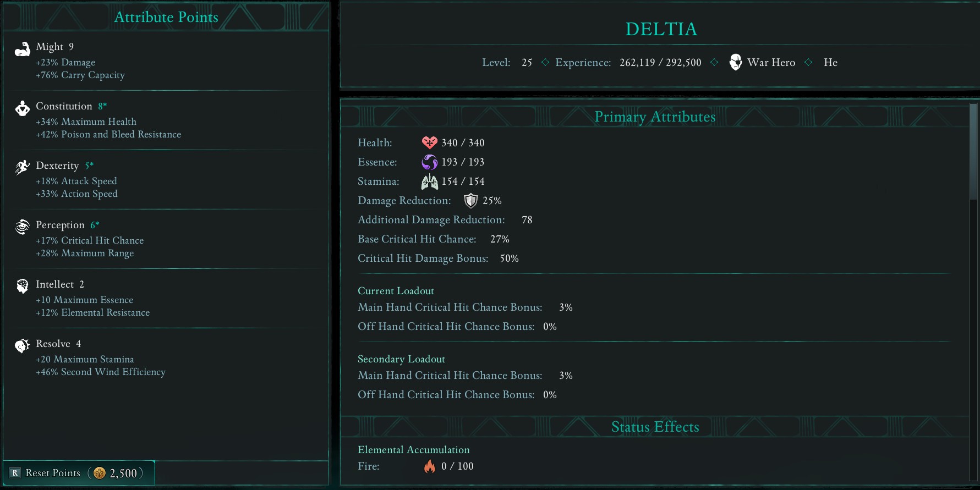Screen dimensions: 980x490
Task: Click the Fire accumulation flame icon
Action: (x=429, y=466)
